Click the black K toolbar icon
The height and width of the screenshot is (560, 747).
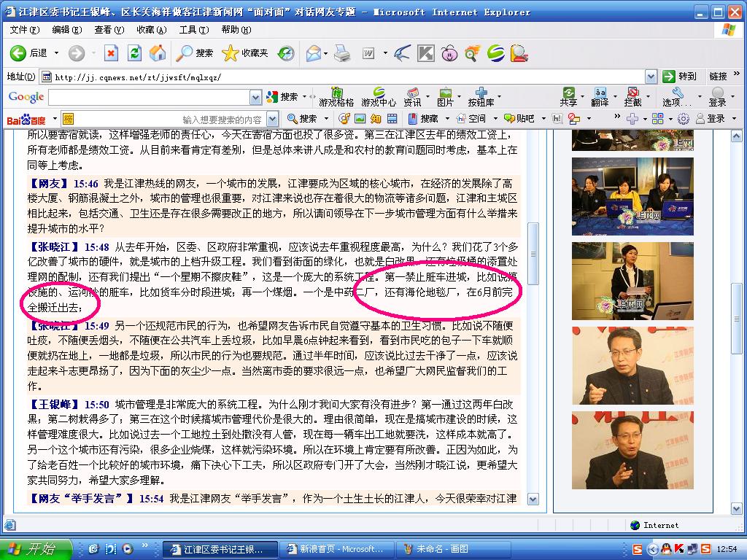426,52
